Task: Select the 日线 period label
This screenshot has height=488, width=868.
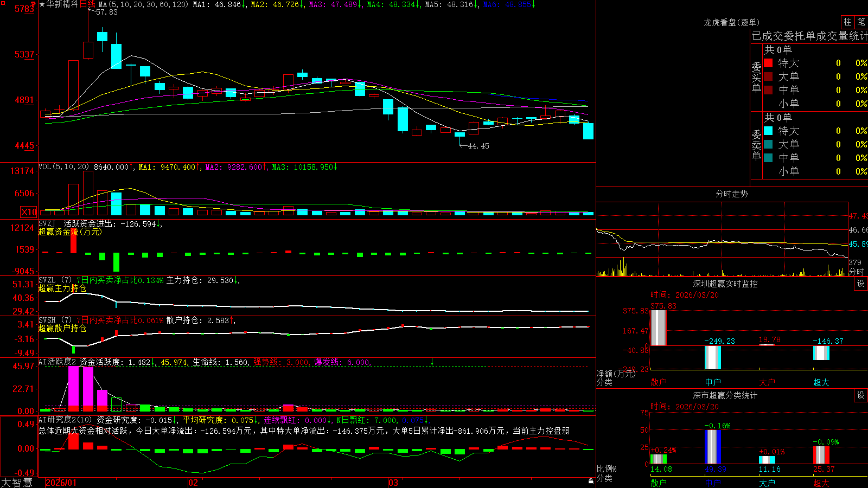Action: pyautogui.click(x=87, y=4)
